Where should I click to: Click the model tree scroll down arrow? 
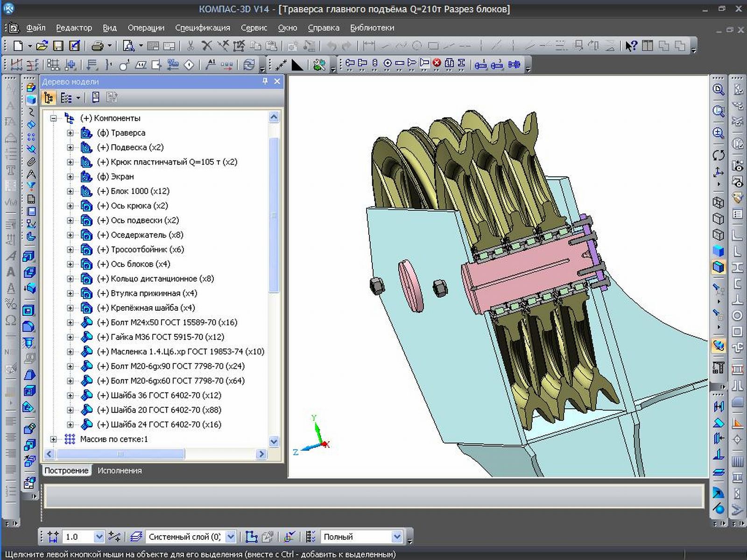274,441
